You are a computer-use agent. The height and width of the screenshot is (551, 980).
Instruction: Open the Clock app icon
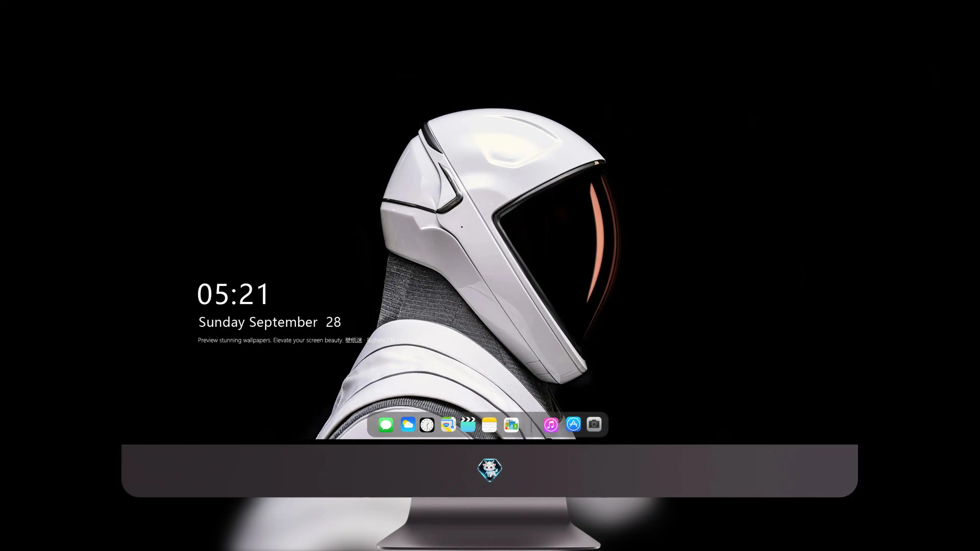[427, 424]
